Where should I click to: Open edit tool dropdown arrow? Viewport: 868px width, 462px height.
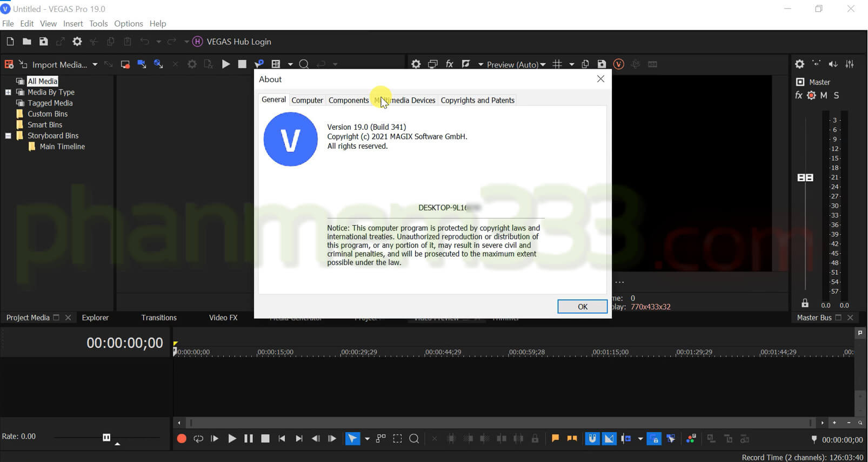367,439
